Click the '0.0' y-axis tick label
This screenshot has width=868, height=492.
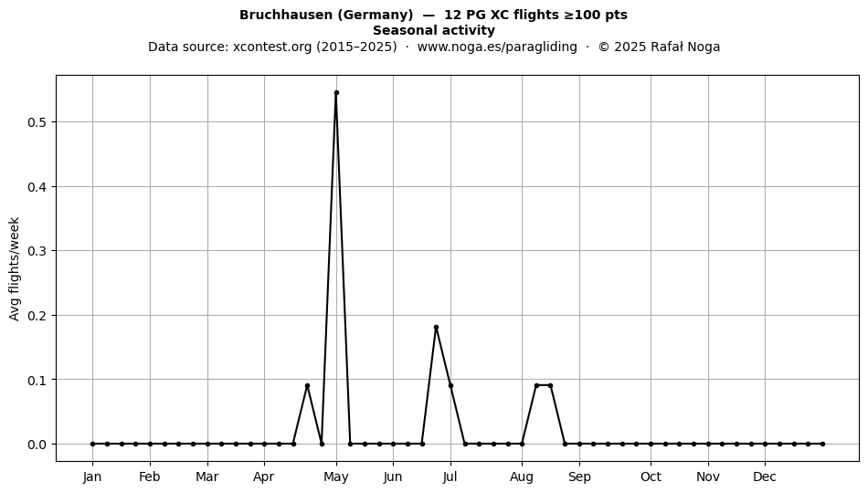tap(37, 445)
